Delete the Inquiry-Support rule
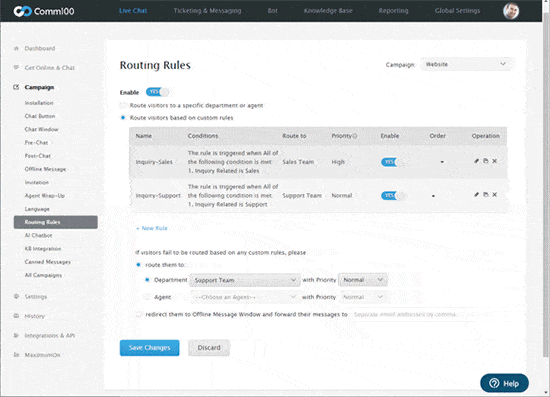This screenshot has height=397, width=550. point(495,195)
